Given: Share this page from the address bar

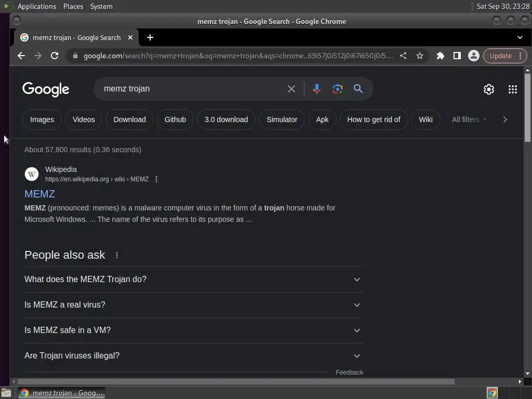Looking at the screenshot, I should pyautogui.click(x=403, y=56).
